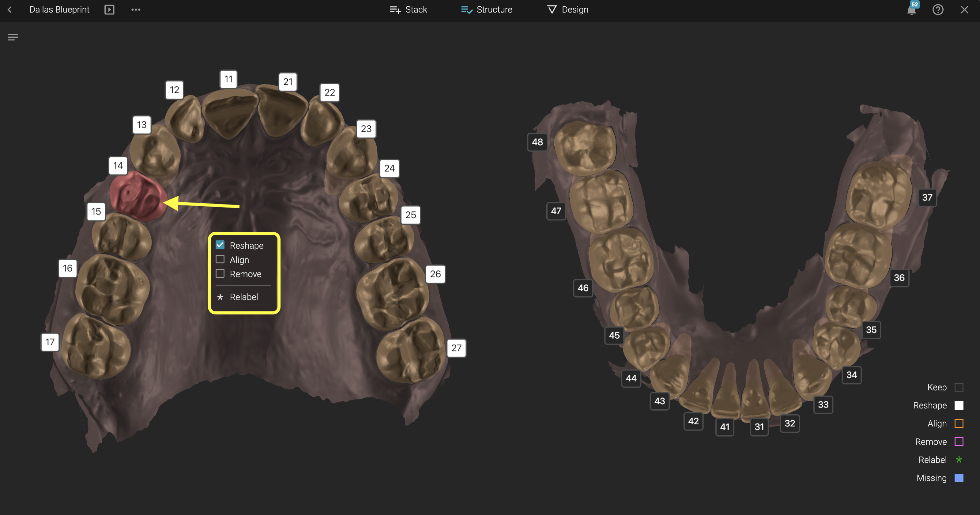This screenshot has width=980, height=515.
Task: Click the Missing blue color swatch
Action: 959,478
